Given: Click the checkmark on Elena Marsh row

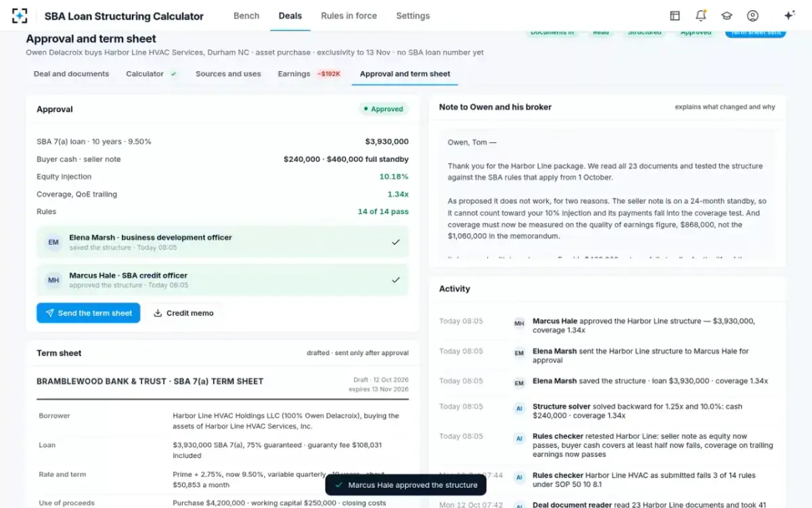Looking at the screenshot, I should (x=396, y=242).
